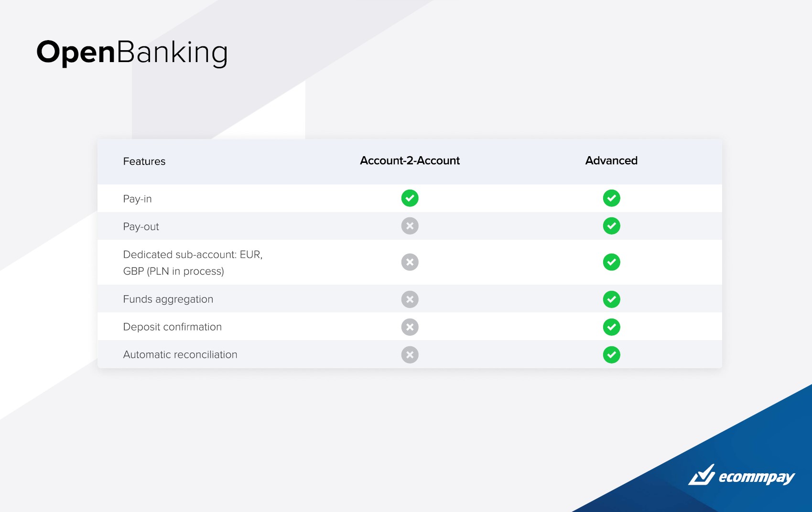Click the X icon for Deposit confirmation
Image resolution: width=812 pixels, height=512 pixels.
(410, 327)
